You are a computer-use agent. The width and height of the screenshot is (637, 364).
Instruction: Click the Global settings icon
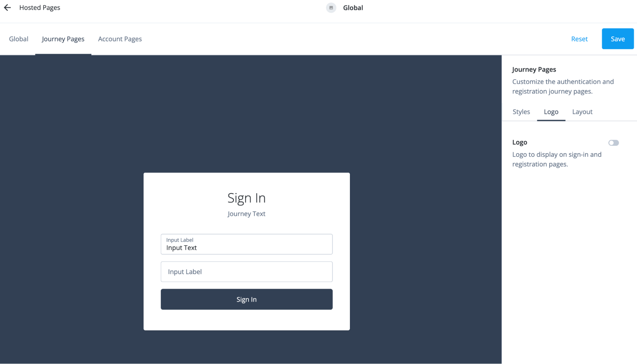point(332,7)
